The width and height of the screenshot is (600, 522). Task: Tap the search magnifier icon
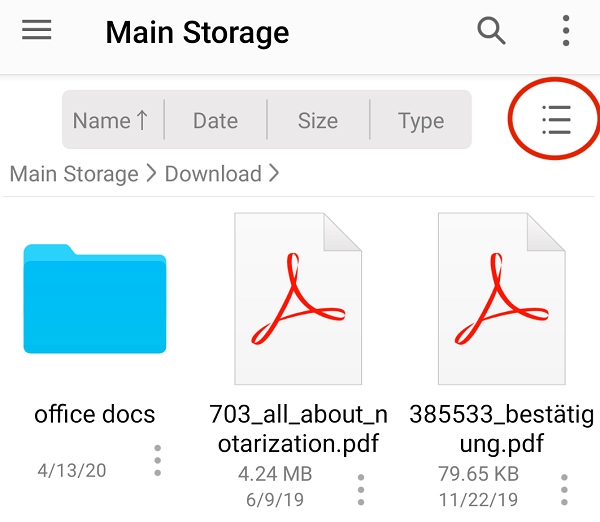491,31
